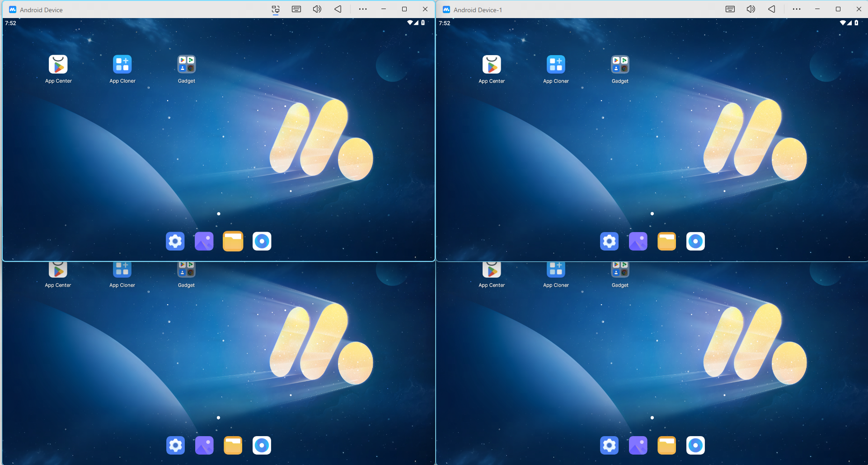Click the Android Device title text
Image resolution: width=868 pixels, height=465 pixels.
41,10
